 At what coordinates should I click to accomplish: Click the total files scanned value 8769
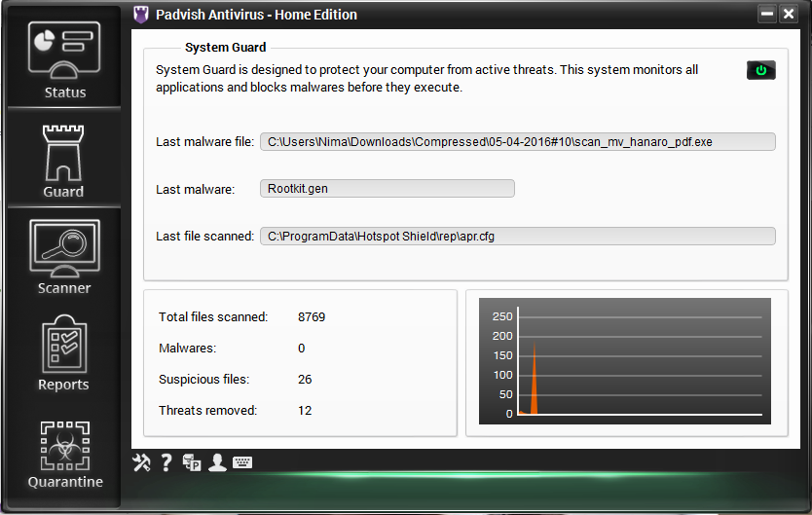pos(312,316)
